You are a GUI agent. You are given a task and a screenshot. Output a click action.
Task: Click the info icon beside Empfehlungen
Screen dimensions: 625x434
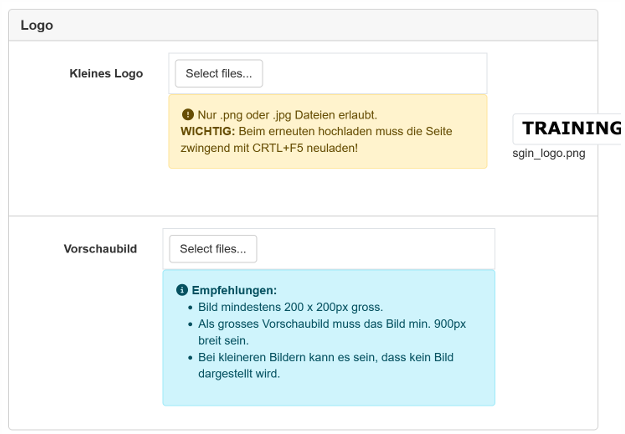182,290
